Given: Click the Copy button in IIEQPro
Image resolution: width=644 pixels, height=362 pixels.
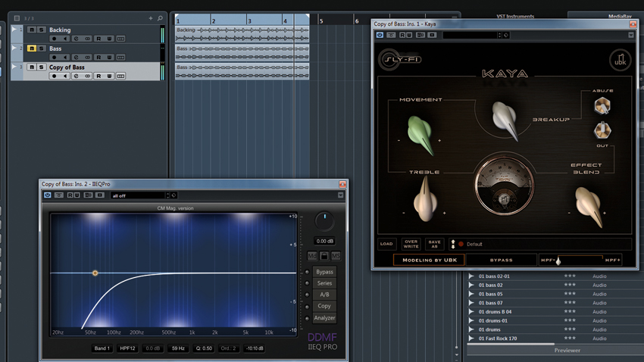Looking at the screenshot, I should [x=324, y=306].
